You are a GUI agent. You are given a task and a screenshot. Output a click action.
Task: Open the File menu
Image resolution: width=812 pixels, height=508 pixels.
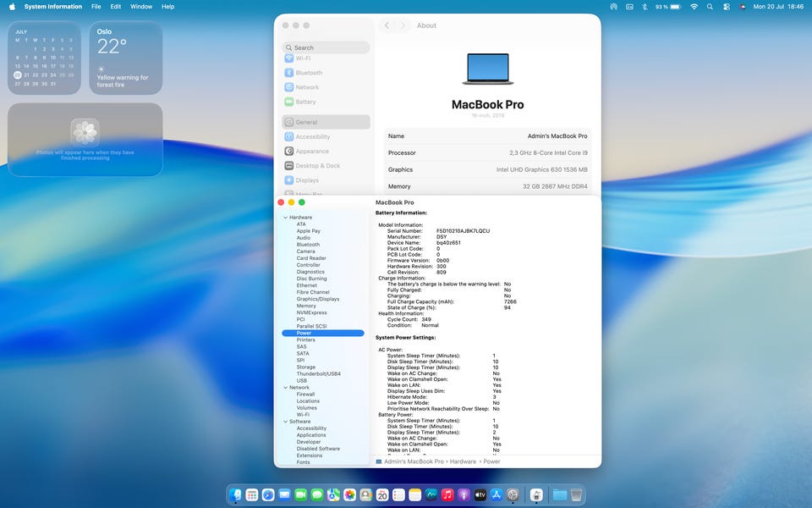[x=96, y=7]
